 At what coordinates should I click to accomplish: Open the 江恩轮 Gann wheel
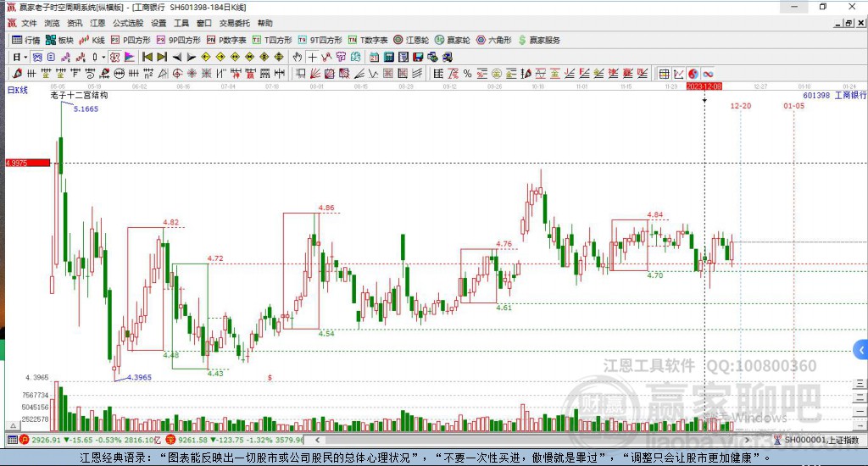coord(411,40)
